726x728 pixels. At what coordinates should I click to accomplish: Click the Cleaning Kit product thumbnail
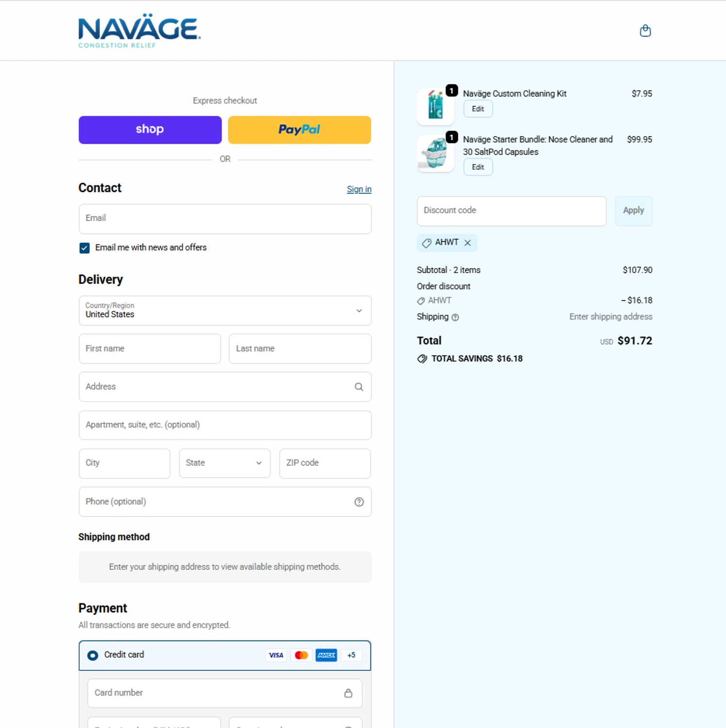pyautogui.click(x=436, y=106)
